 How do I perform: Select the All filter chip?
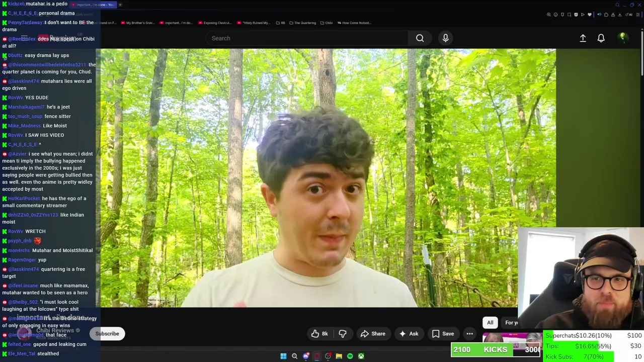coord(490,323)
